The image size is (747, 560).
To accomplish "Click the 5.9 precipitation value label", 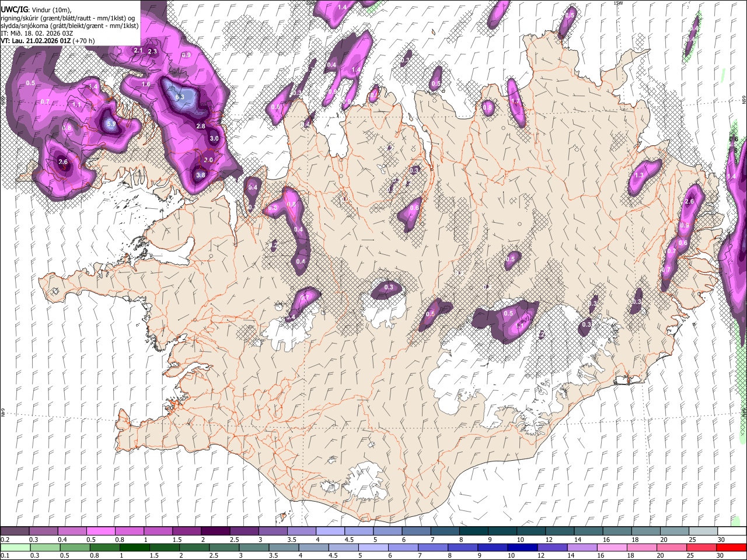I will coord(111,124).
